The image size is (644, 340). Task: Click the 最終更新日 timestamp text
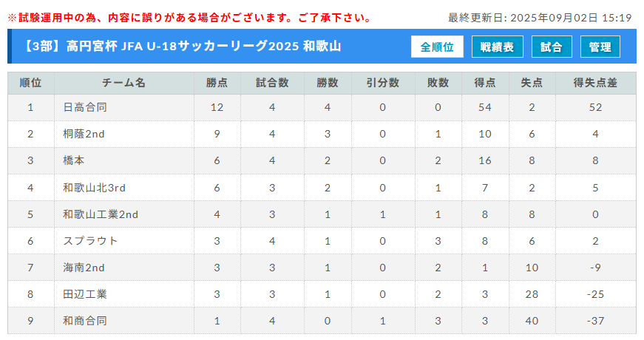540,18
